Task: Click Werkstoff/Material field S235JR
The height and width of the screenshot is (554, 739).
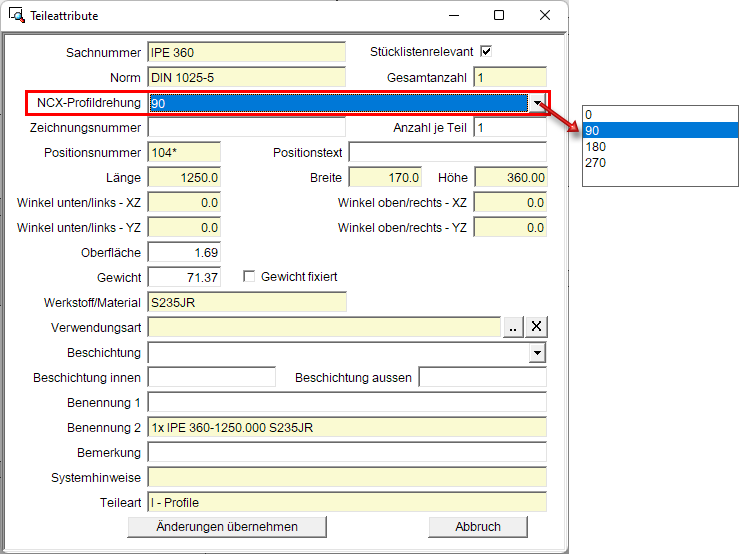Action: 247,302
